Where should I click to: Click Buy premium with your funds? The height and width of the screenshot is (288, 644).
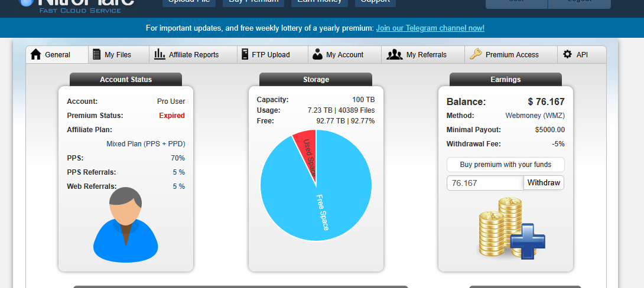point(505,164)
